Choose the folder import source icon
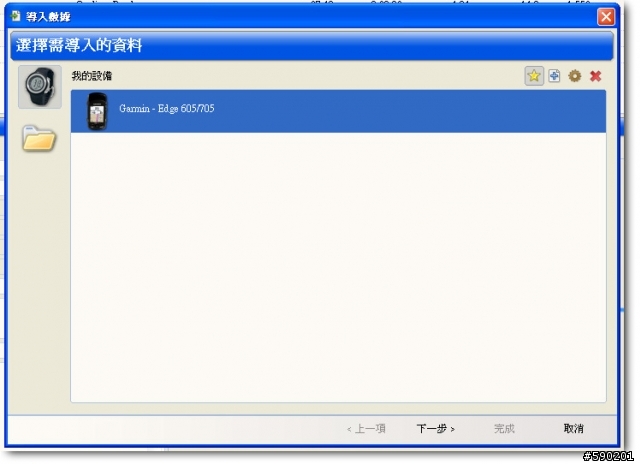The image size is (640, 464). pos(39,139)
